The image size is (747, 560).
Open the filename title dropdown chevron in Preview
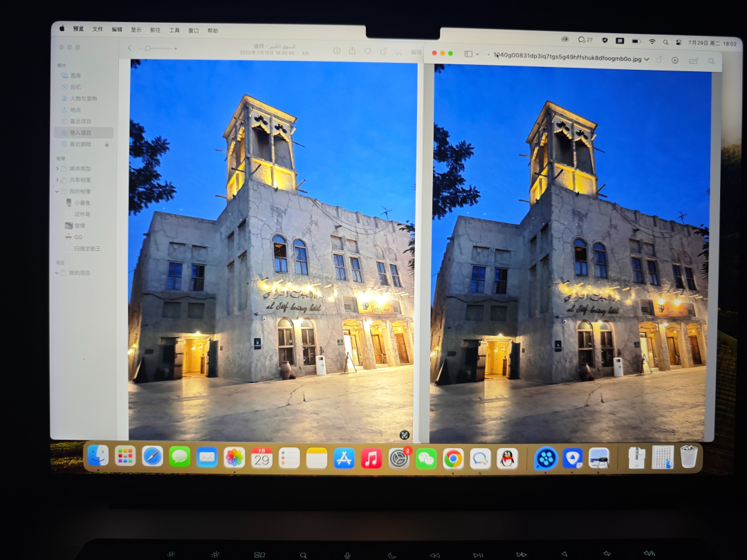coord(647,59)
